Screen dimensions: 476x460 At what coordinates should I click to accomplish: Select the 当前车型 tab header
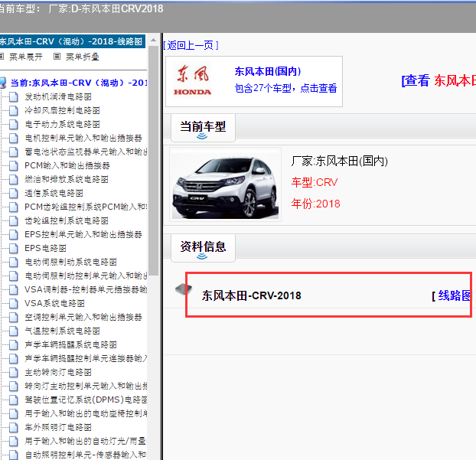click(x=203, y=128)
